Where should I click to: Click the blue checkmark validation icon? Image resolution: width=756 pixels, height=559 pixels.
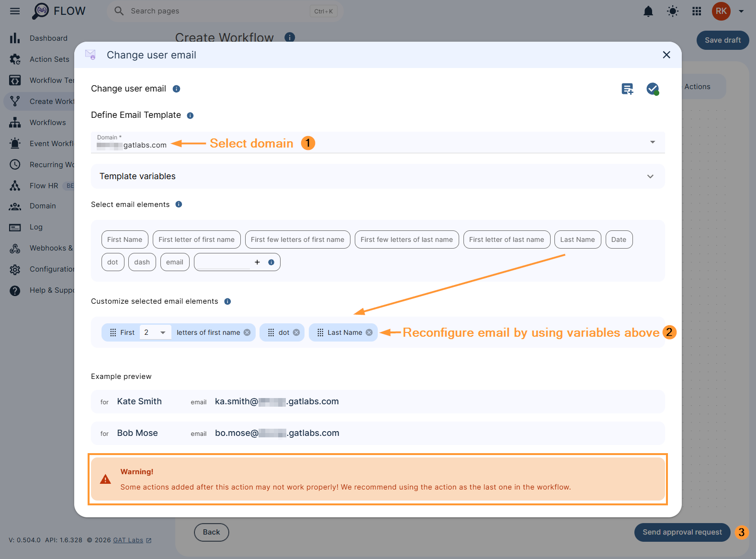(x=652, y=89)
